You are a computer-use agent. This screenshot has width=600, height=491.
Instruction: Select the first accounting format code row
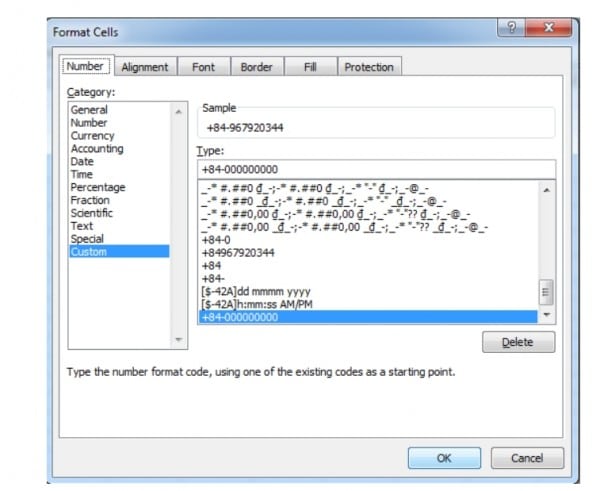click(368, 189)
